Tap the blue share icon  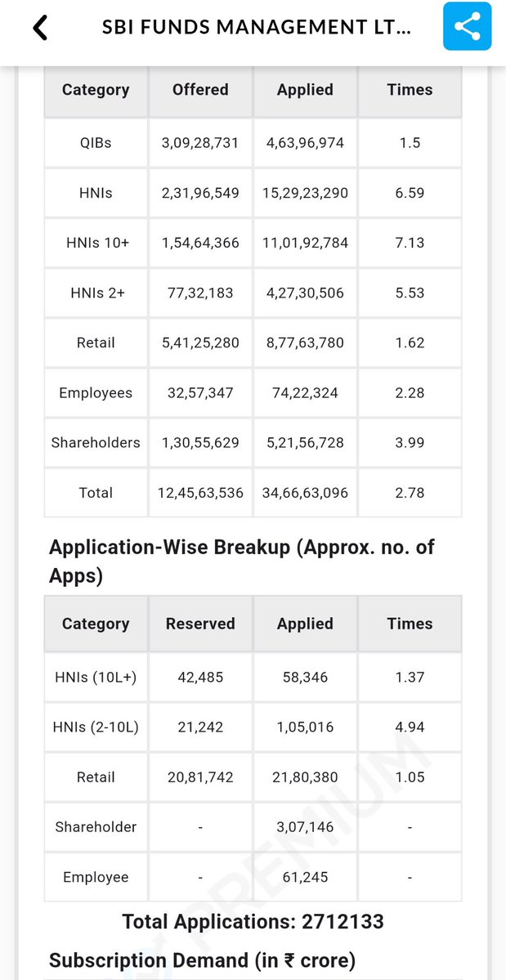(x=468, y=26)
